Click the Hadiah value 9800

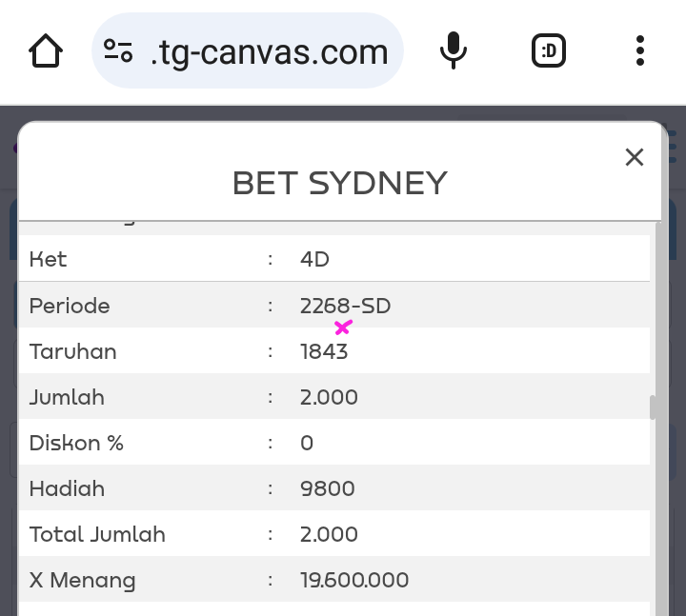click(x=327, y=488)
